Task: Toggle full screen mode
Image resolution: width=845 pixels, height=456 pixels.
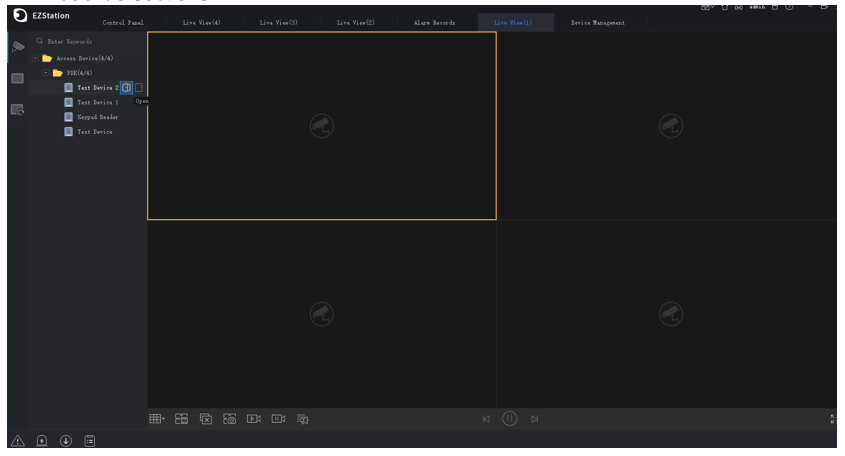Action: 834,419
